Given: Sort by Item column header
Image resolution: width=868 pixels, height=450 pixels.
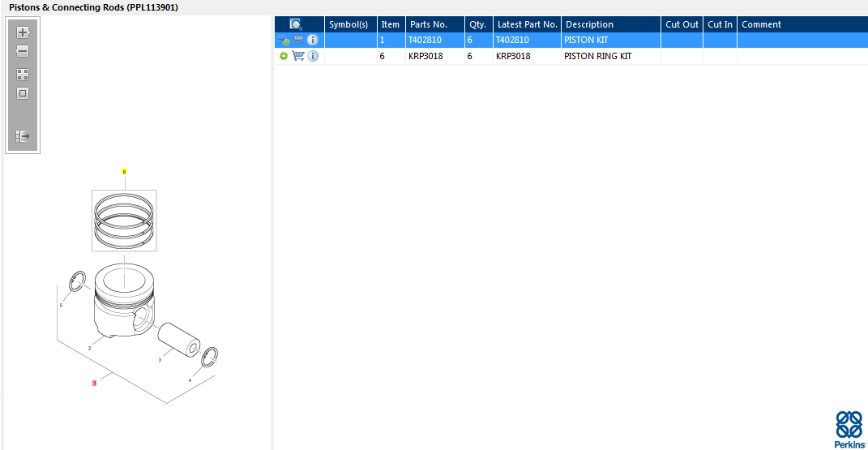Looking at the screenshot, I should pos(391,24).
